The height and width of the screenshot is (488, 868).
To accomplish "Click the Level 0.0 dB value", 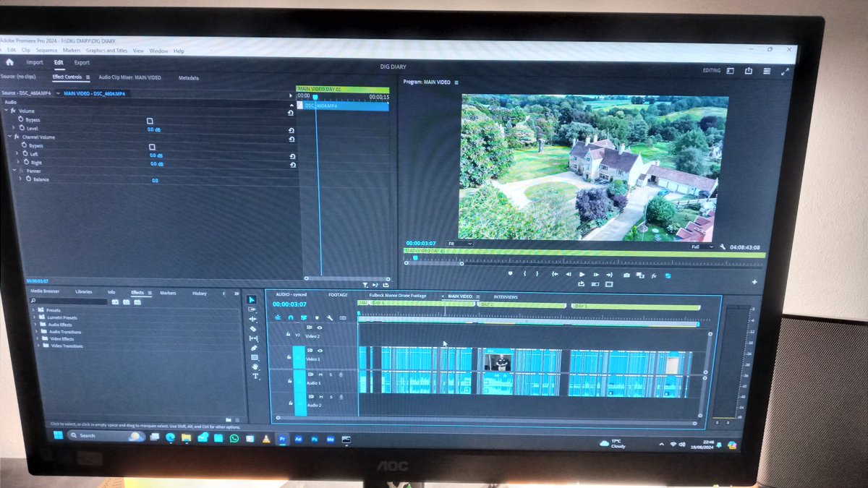I will click(154, 129).
